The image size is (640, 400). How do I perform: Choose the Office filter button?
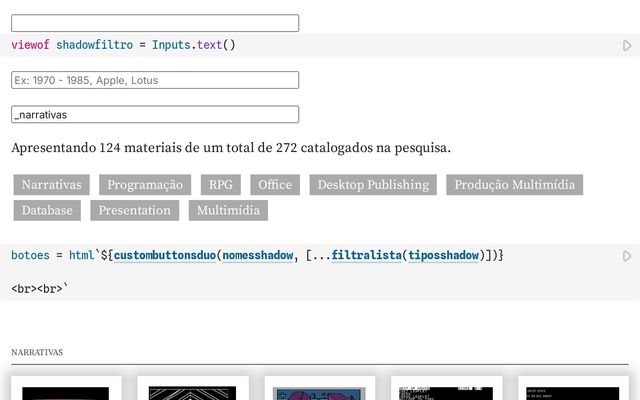pos(275,184)
